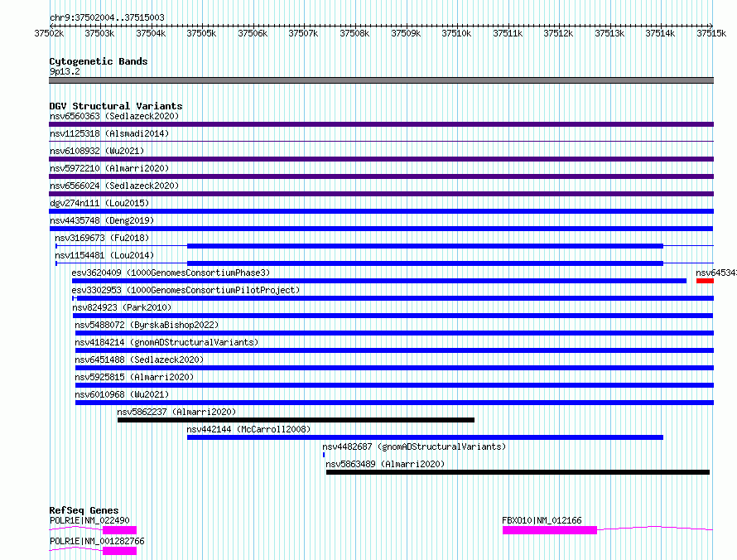
Task: Select the nsv1125318 (Alsmadi2014) variant label
Action: 109,133
